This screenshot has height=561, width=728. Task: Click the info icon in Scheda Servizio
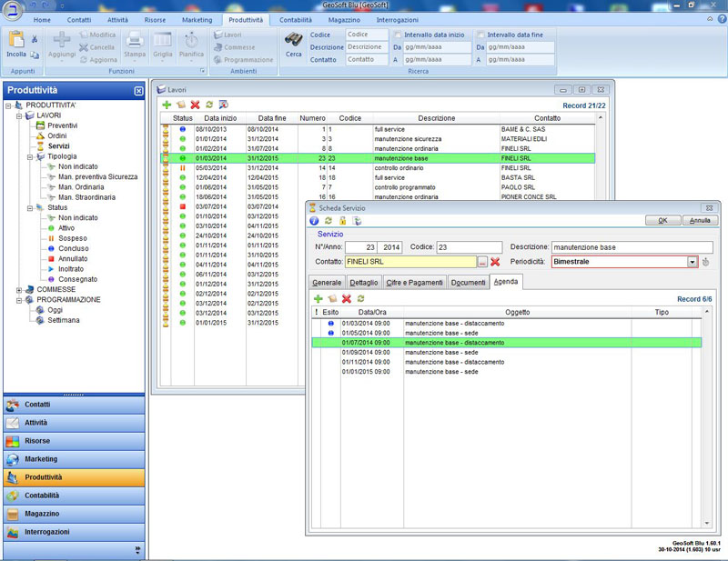click(x=314, y=220)
